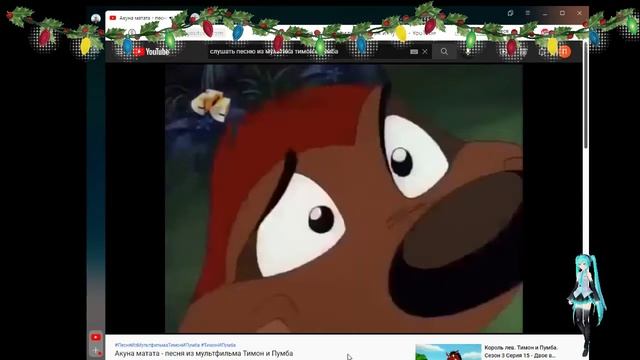The height and width of the screenshot is (360, 640).
Task: Open the #ПесняИзМультфильмаТимонИПумба hashtag link
Action: 157,345
